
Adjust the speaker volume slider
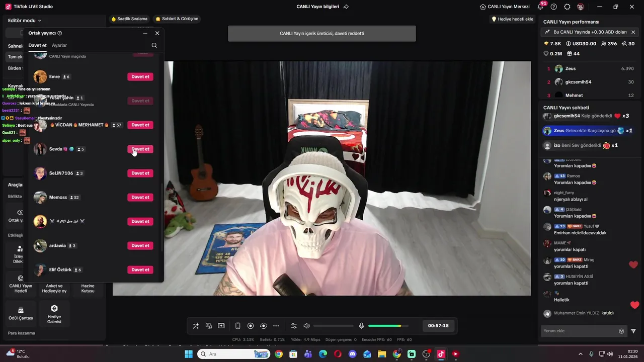point(333,326)
